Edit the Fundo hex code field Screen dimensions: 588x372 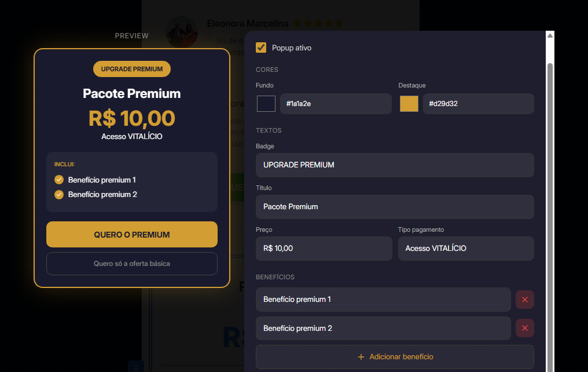pos(336,104)
